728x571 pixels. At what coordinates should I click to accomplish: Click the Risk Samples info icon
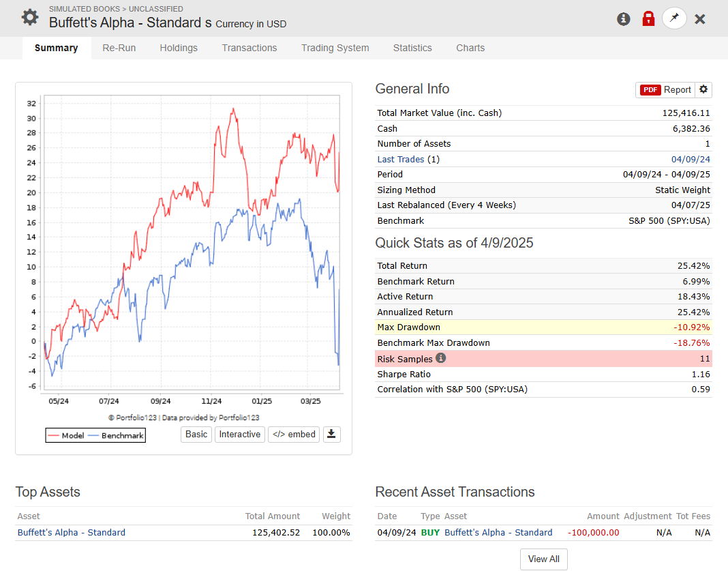point(440,358)
